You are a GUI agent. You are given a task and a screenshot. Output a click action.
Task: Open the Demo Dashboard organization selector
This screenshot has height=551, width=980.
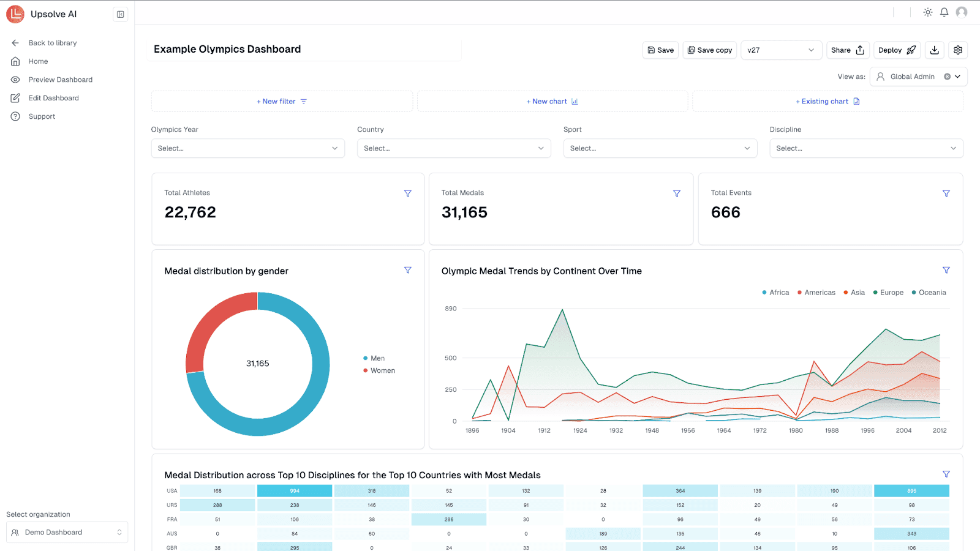(x=66, y=531)
